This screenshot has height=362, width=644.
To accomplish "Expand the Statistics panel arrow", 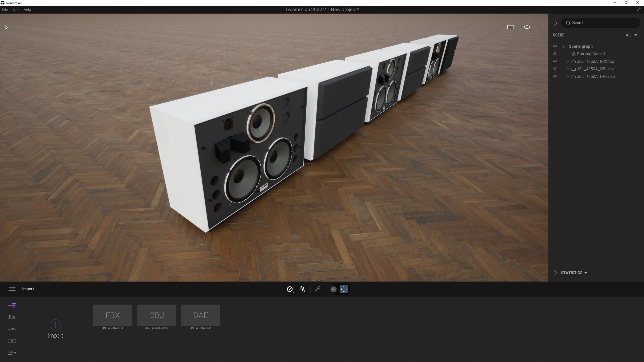I will (x=555, y=273).
